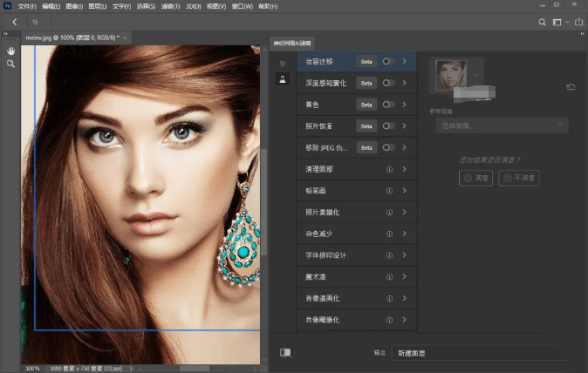Close the meinv.jpg document tab

click(125, 37)
